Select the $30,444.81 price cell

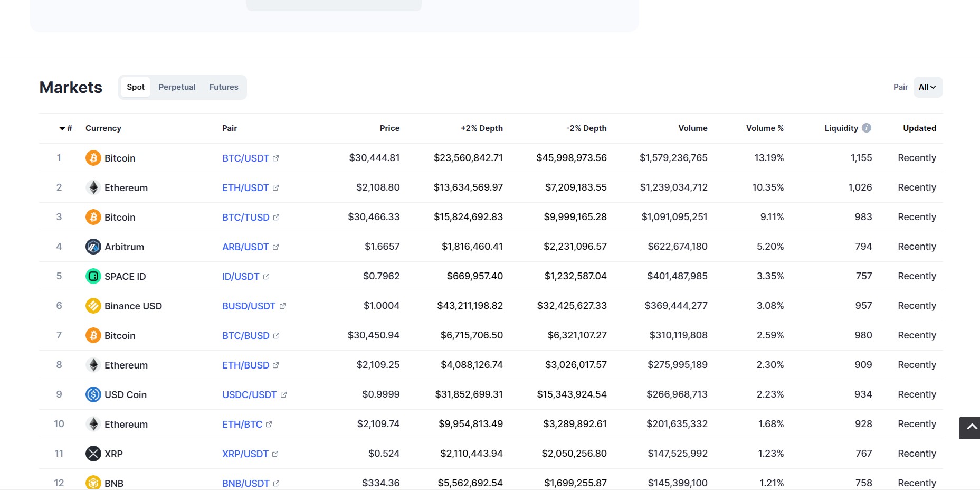click(374, 158)
